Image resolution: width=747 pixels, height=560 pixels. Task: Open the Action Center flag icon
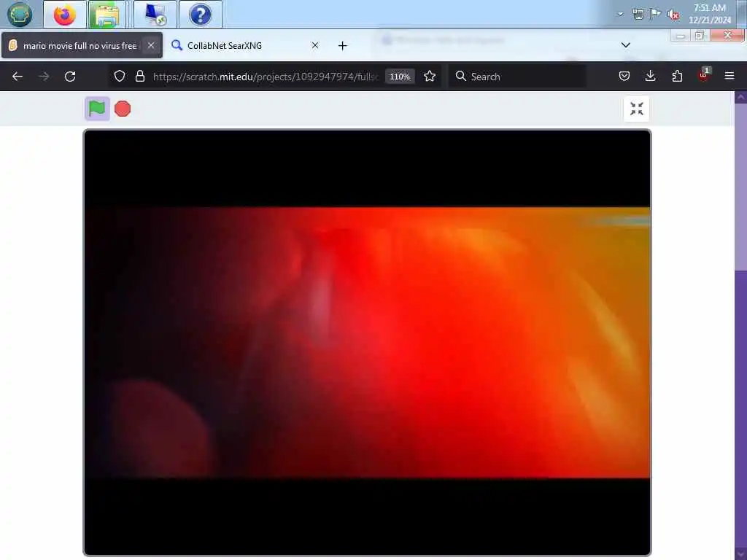coord(656,14)
